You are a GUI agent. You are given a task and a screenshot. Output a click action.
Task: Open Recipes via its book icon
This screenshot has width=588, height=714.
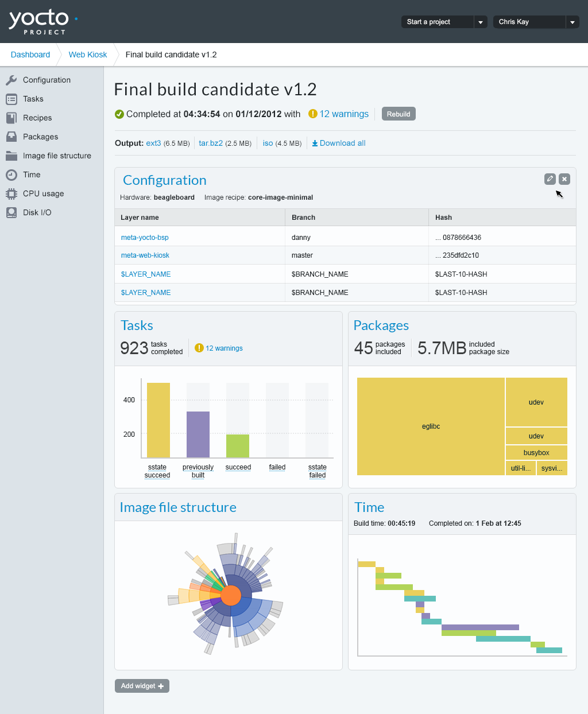11,118
